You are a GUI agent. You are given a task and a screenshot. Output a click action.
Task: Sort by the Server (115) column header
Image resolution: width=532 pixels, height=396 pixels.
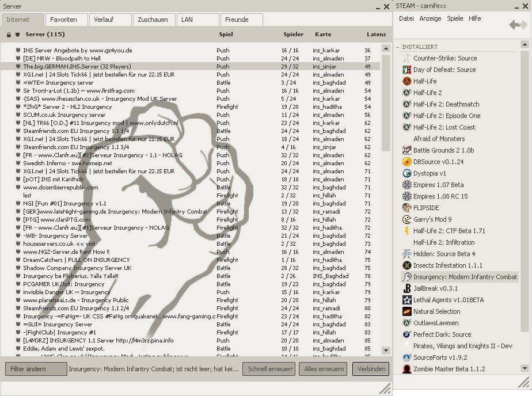pos(45,34)
